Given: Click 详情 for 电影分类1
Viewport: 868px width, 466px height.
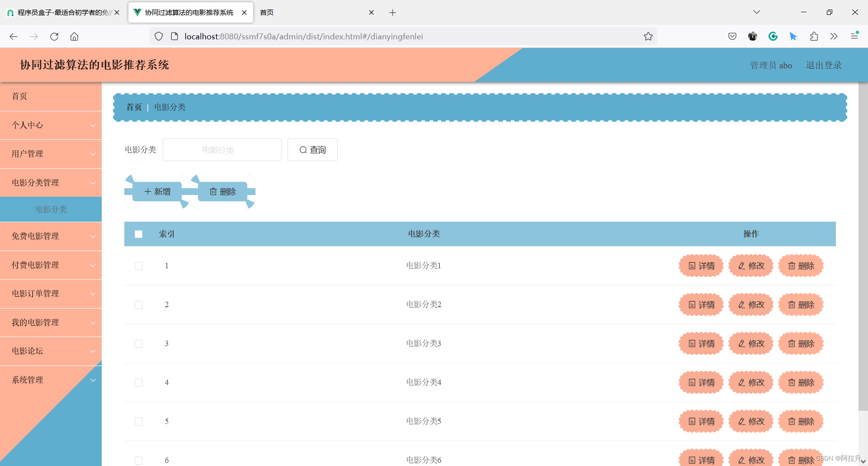Looking at the screenshot, I should (701, 266).
